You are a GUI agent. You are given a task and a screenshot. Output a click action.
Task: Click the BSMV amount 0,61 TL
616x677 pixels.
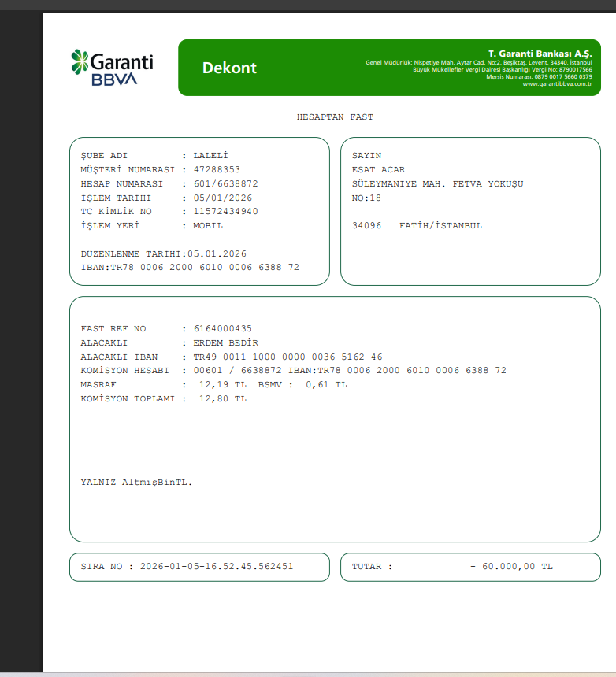point(326,385)
